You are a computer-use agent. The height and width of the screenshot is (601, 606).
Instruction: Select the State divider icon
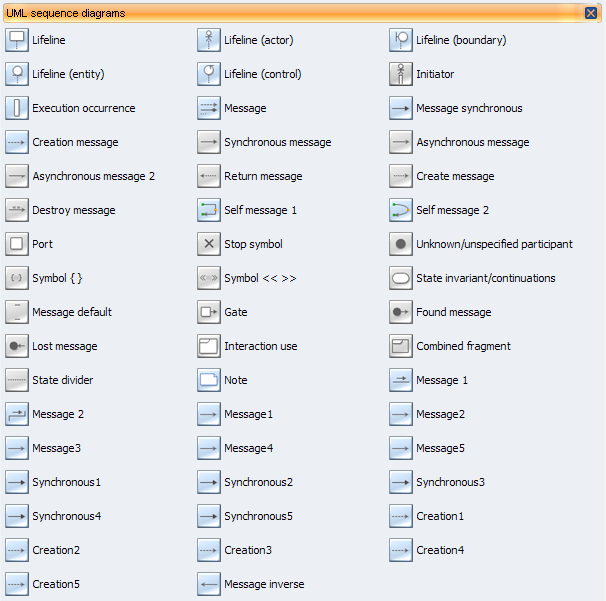tap(17, 380)
